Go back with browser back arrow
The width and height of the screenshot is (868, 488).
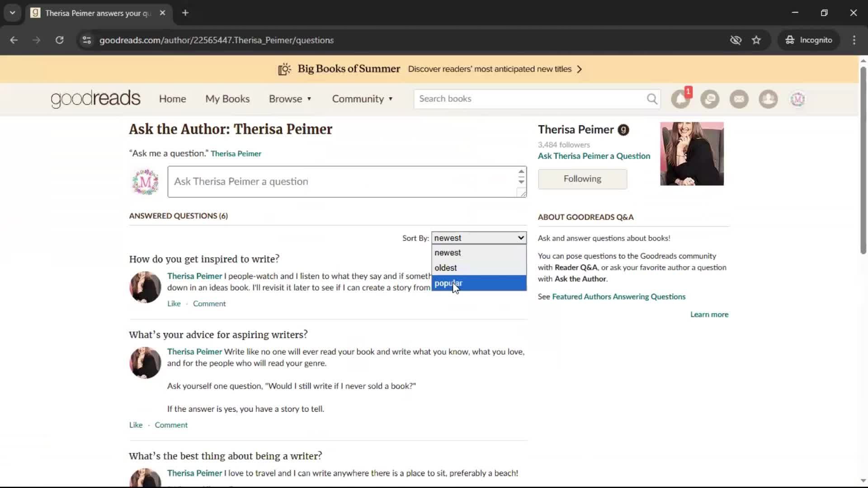[14, 40]
